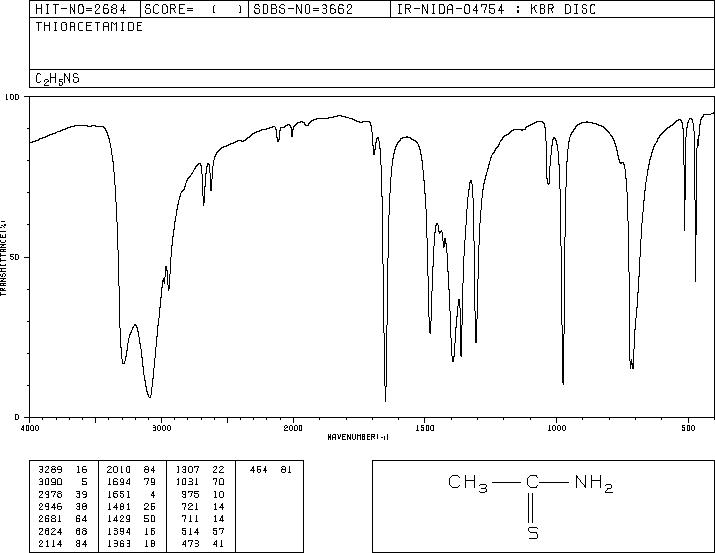Click transmittance value 70 beside 1031
The height and width of the screenshot is (553, 715).
tap(218, 482)
